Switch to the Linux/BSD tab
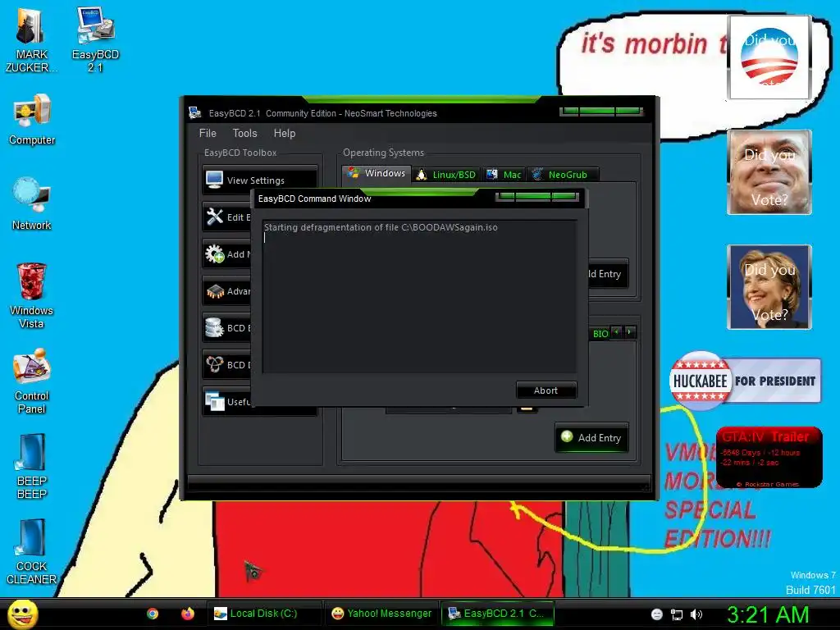Viewport: 840px width, 630px height. click(446, 175)
